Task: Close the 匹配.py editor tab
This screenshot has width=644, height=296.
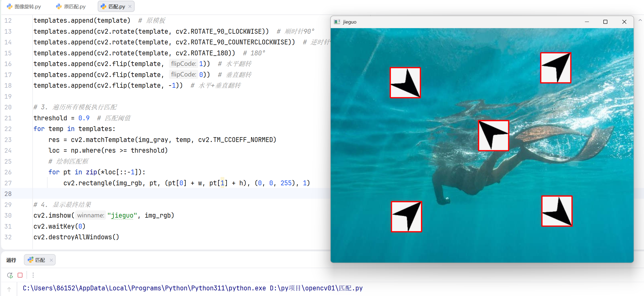Action: pos(130,6)
